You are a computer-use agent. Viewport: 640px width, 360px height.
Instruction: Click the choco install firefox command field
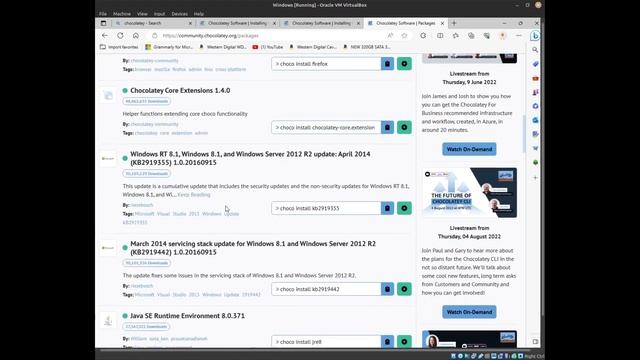tap(326, 64)
